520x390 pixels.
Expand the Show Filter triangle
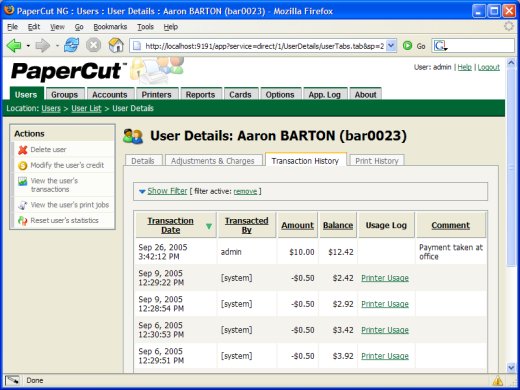142,191
